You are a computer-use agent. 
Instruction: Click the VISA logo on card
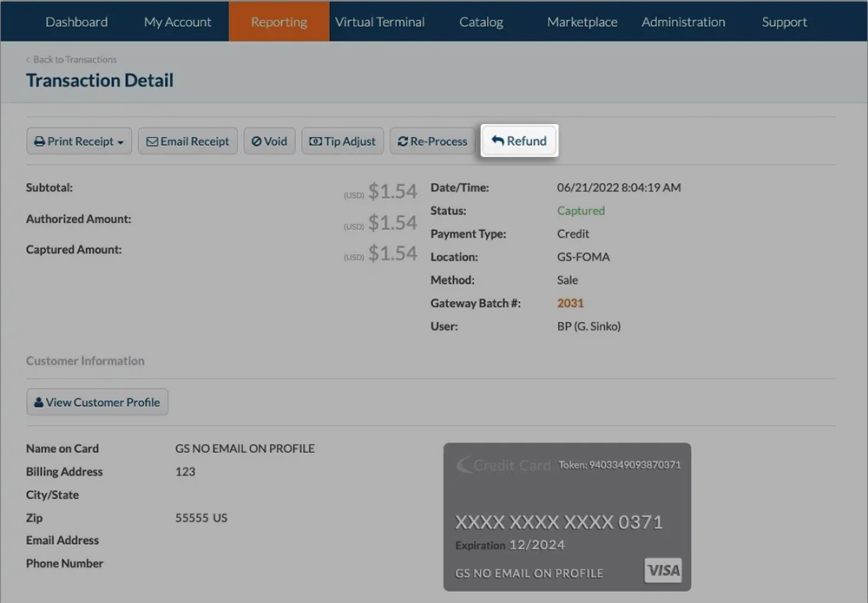click(663, 570)
